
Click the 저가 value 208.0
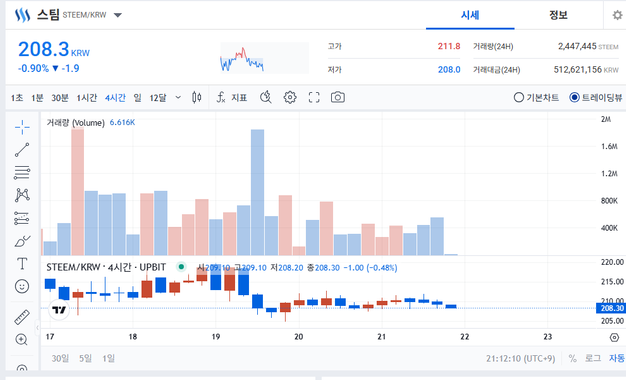coord(449,69)
